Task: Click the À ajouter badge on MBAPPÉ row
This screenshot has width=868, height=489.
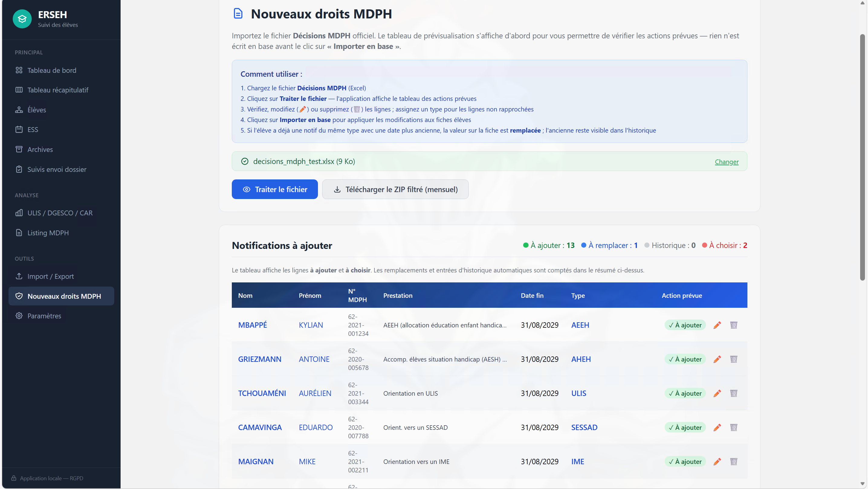Action: pos(685,325)
